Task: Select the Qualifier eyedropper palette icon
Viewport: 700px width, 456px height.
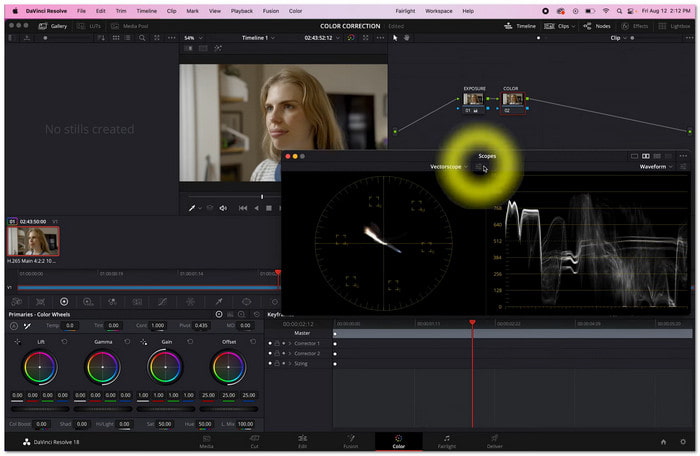Action: tap(219, 302)
